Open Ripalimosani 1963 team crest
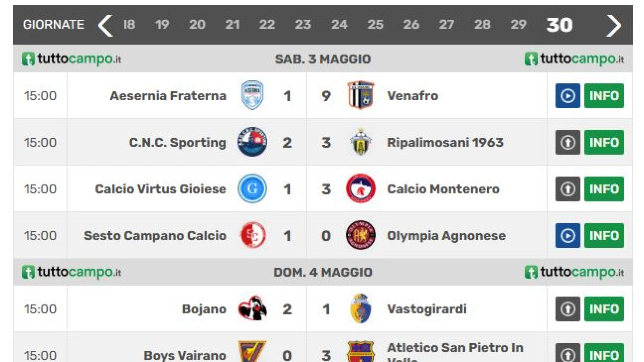The width and height of the screenshot is (644, 362). point(361,142)
